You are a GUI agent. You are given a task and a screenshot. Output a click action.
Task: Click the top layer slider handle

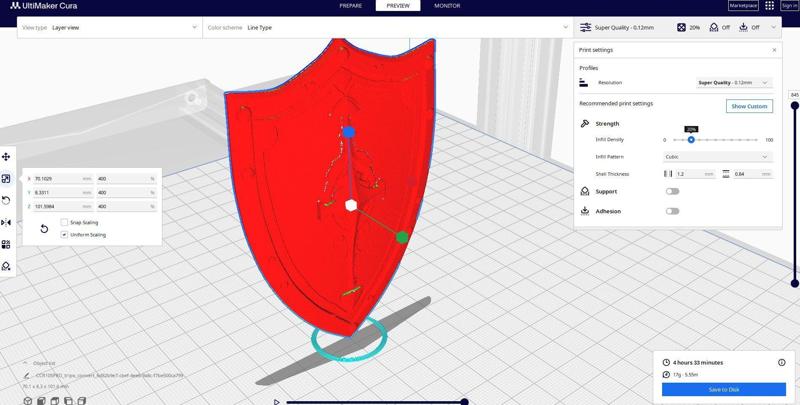click(x=794, y=106)
